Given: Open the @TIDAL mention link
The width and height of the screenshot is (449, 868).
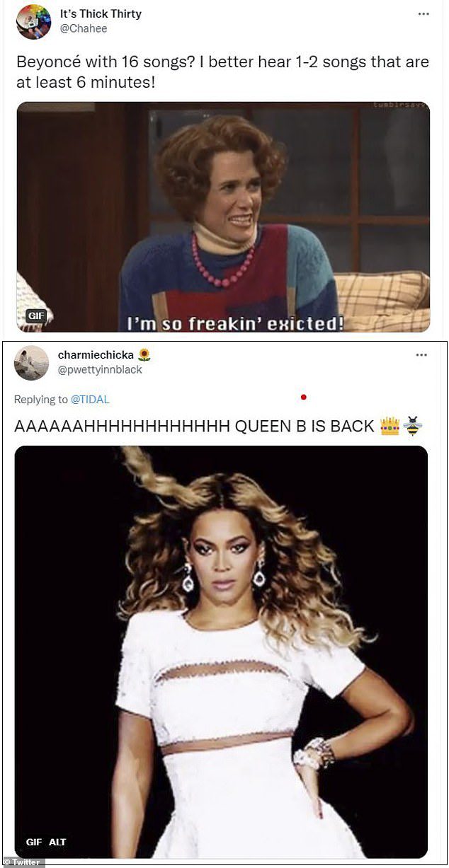Looking at the screenshot, I should 90,400.
